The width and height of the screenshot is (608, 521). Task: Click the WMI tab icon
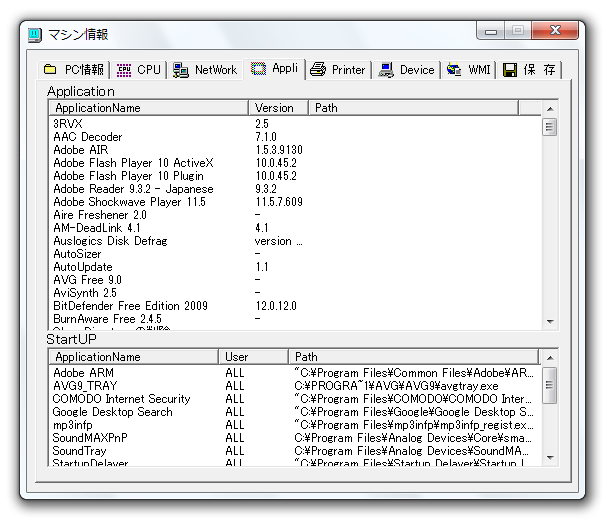(x=454, y=69)
